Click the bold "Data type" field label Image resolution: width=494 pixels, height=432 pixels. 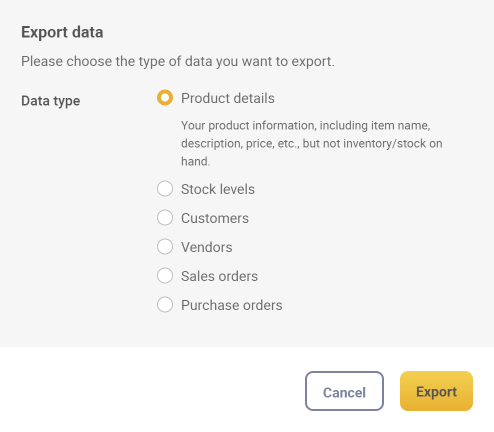tap(51, 101)
